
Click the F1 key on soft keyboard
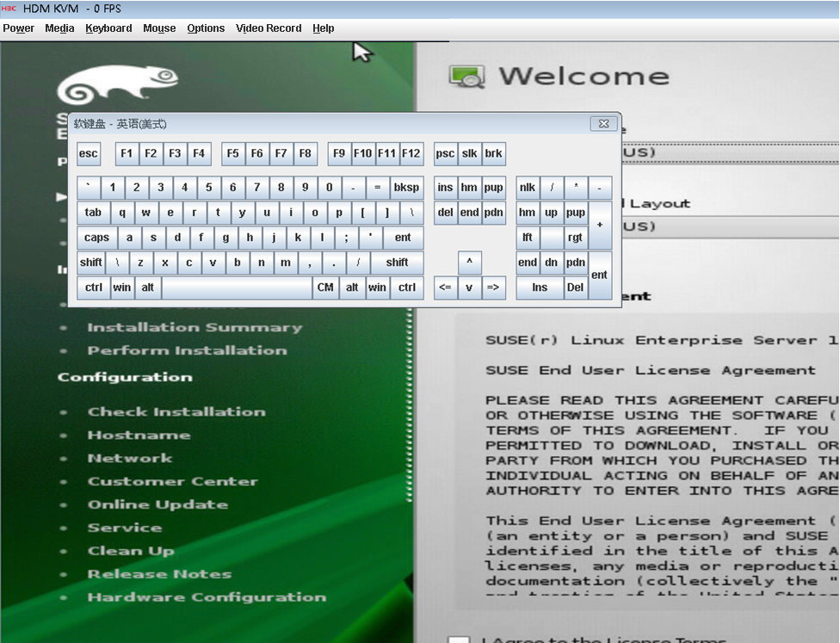127,154
